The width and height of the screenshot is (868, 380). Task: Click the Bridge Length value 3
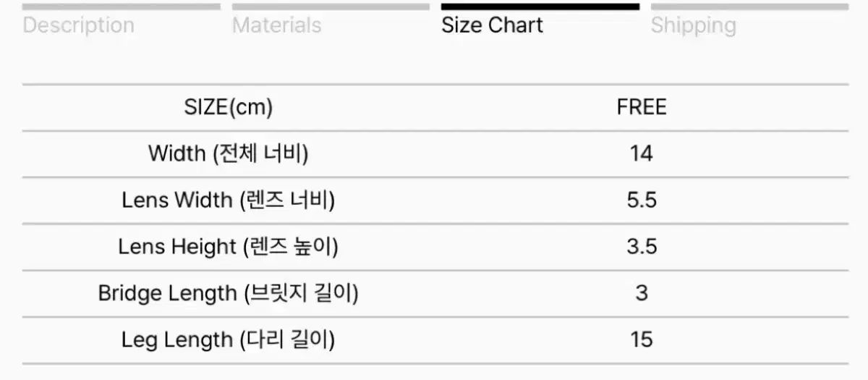(x=642, y=293)
